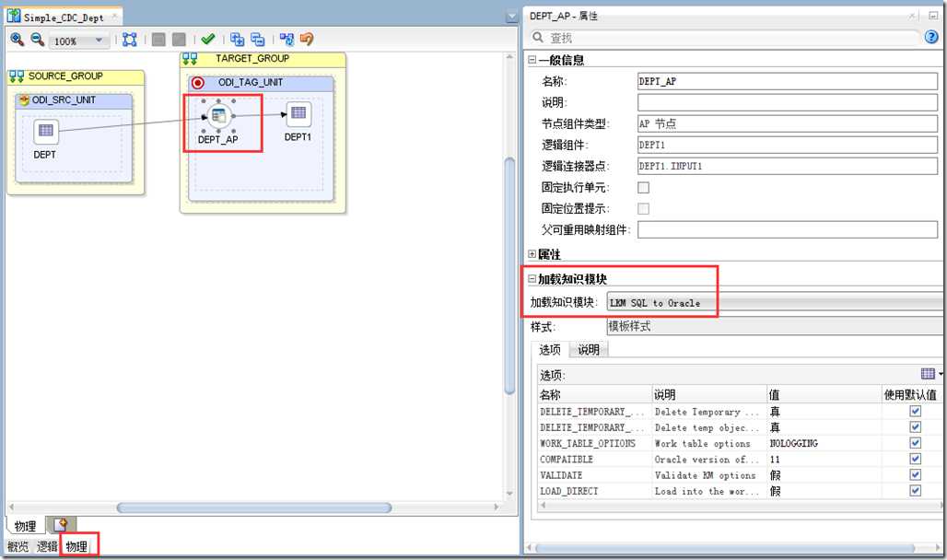Image resolution: width=947 pixels, height=560 pixels.
Task: Click the Simple_CDC_Dept mapping tab icon
Action: point(13,16)
